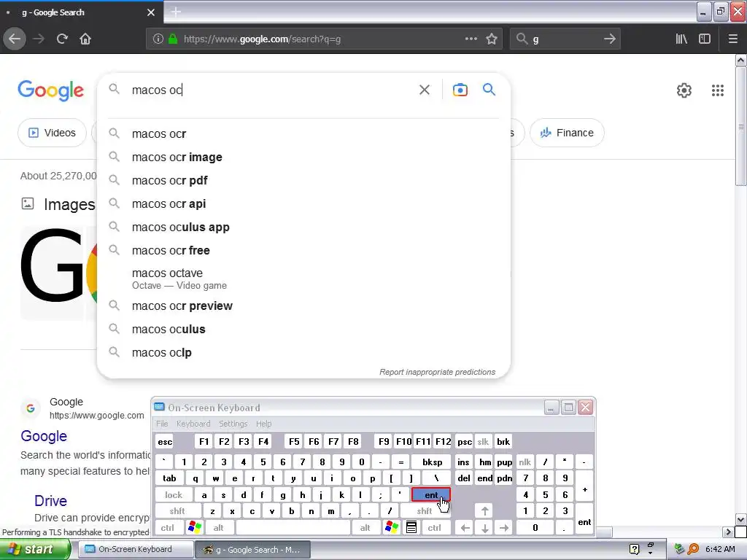Click the green padlock security icon
The image size is (747, 560).
[x=173, y=39]
